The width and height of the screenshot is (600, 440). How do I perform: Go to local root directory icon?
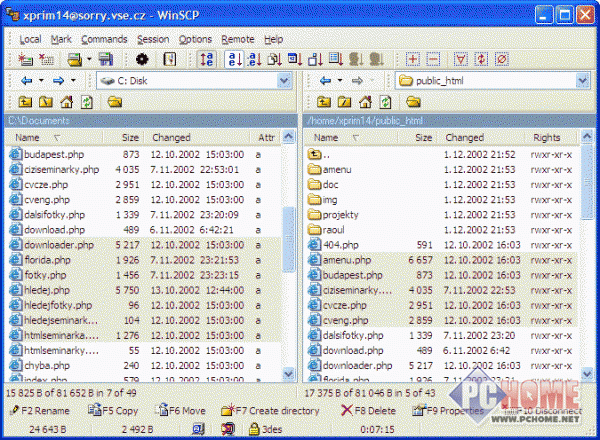pyautogui.click(x=46, y=102)
